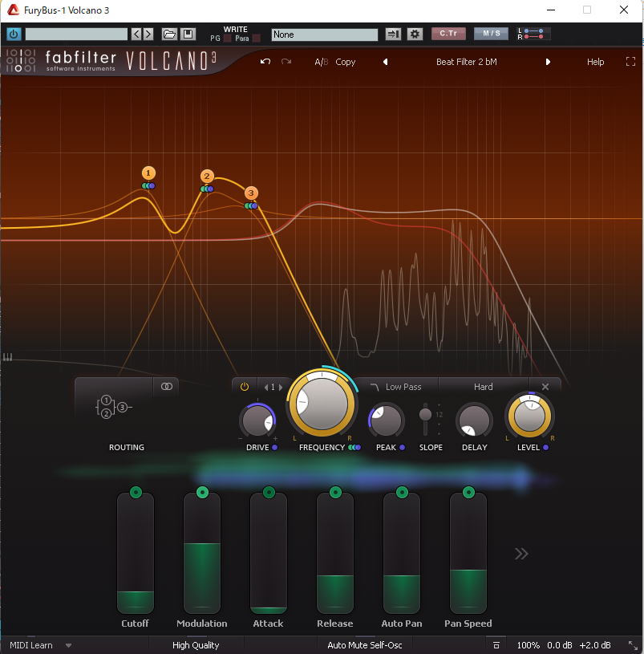Open the output options icon beside 100%
644x654 pixels.
coord(496,645)
